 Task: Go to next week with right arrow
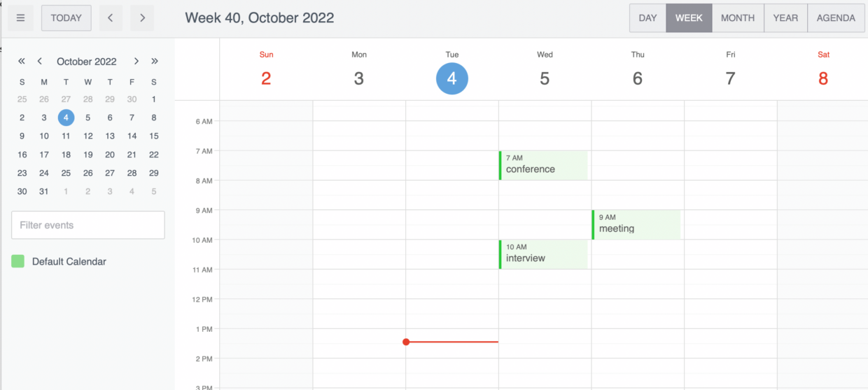142,18
